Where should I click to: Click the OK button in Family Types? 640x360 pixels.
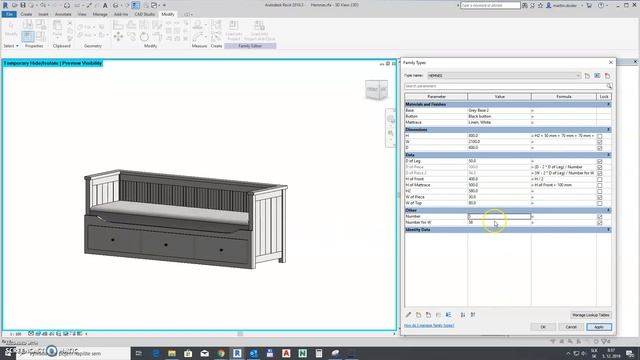pos(543,327)
